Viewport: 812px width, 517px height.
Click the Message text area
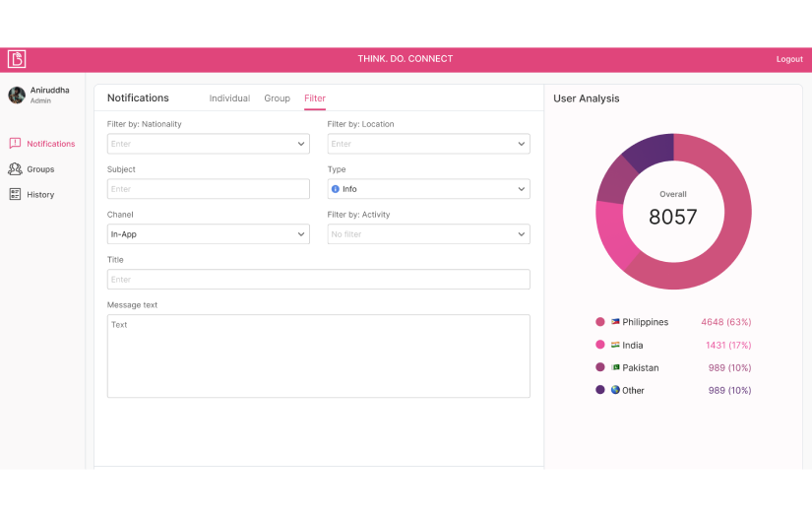click(x=319, y=355)
